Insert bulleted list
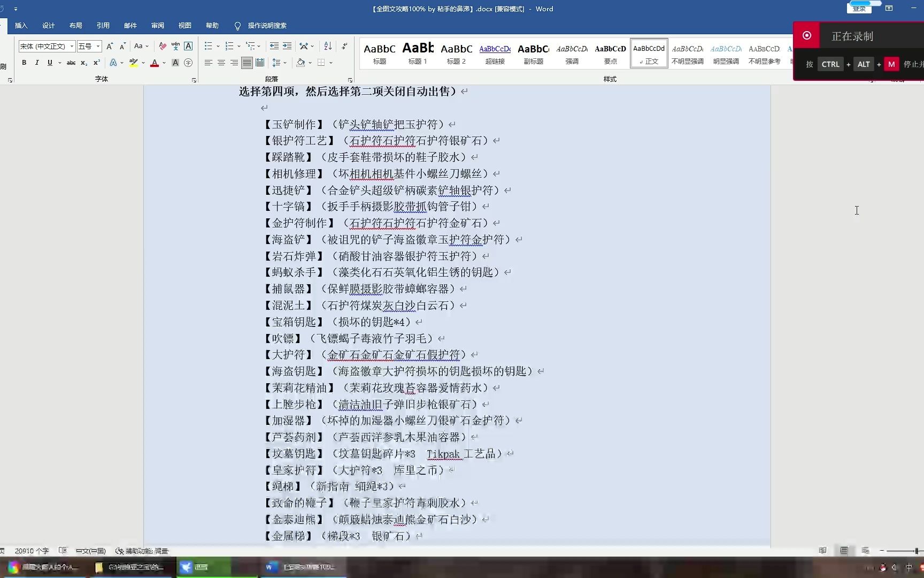 pos(209,46)
